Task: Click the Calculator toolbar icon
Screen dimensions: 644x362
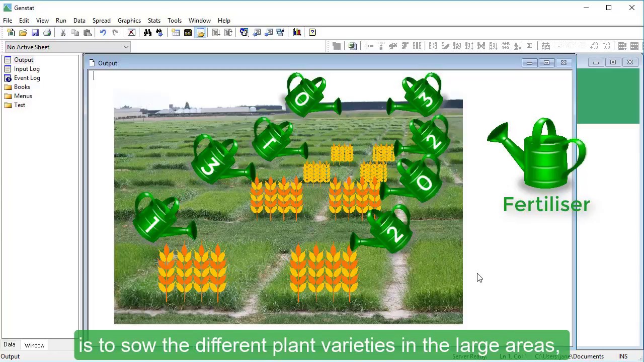Action: coord(188,33)
